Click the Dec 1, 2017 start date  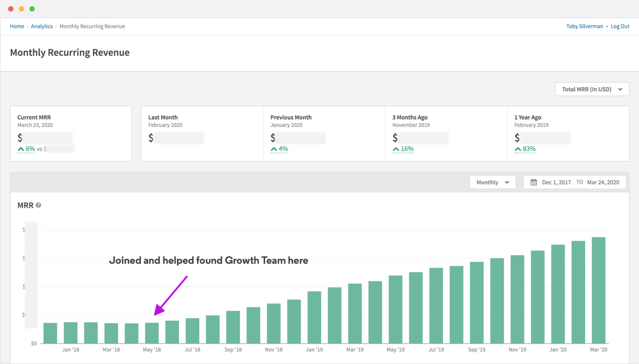click(556, 182)
